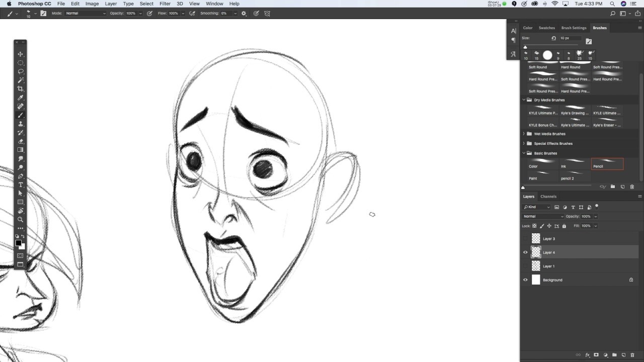
Task: Open the layer blending mode dropdown
Action: (x=543, y=216)
